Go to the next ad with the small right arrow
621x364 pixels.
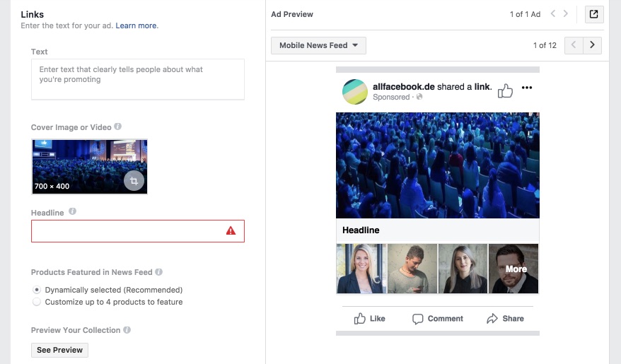click(x=566, y=14)
